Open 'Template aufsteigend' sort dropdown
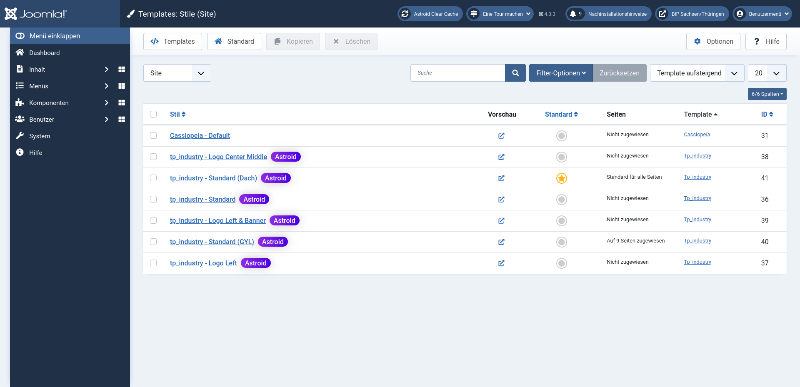This screenshot has height=387, width=800. click(x=697, y=73)
